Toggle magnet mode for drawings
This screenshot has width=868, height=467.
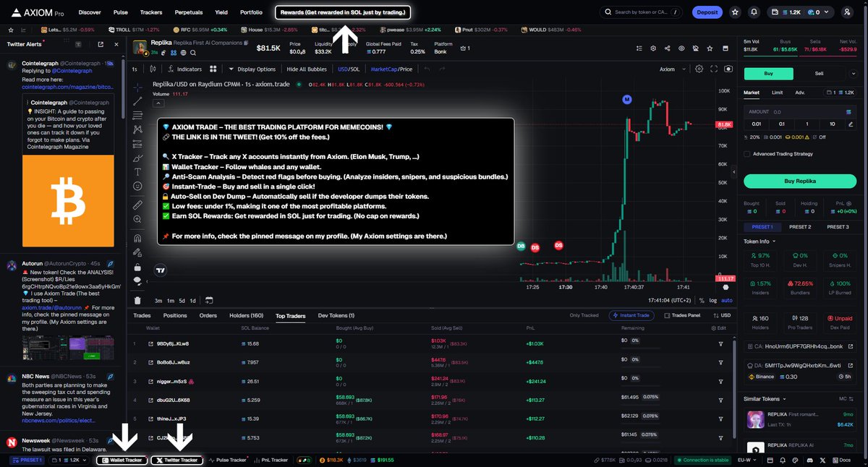click(x=137, y=237)
